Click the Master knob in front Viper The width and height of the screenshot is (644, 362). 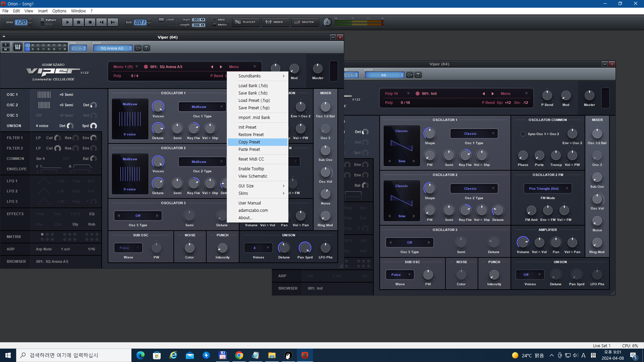pyautogui.click(x=317, y=69)
